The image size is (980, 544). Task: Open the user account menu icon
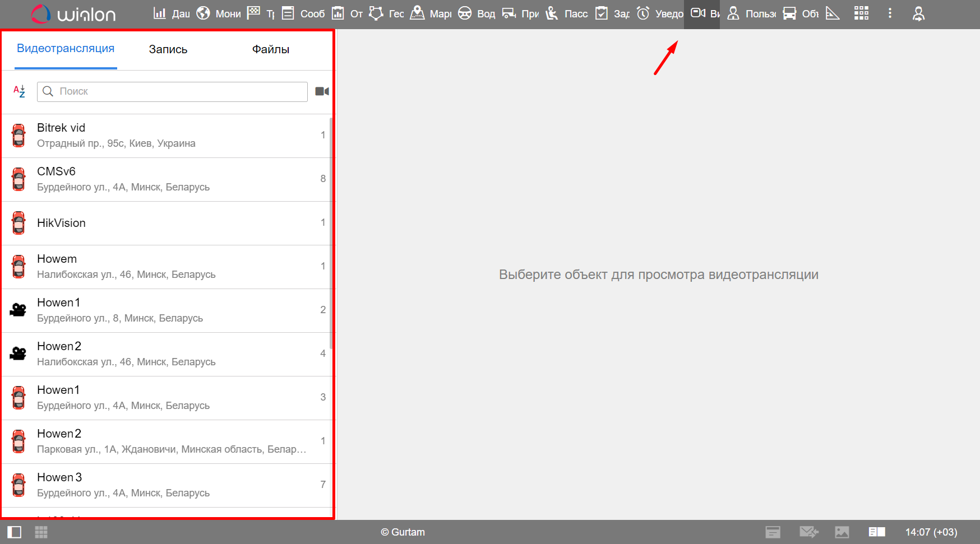pos(918,13)
